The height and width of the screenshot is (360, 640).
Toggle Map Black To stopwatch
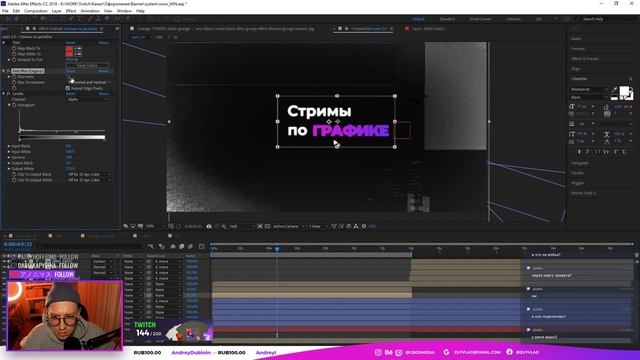click(14, 48)
